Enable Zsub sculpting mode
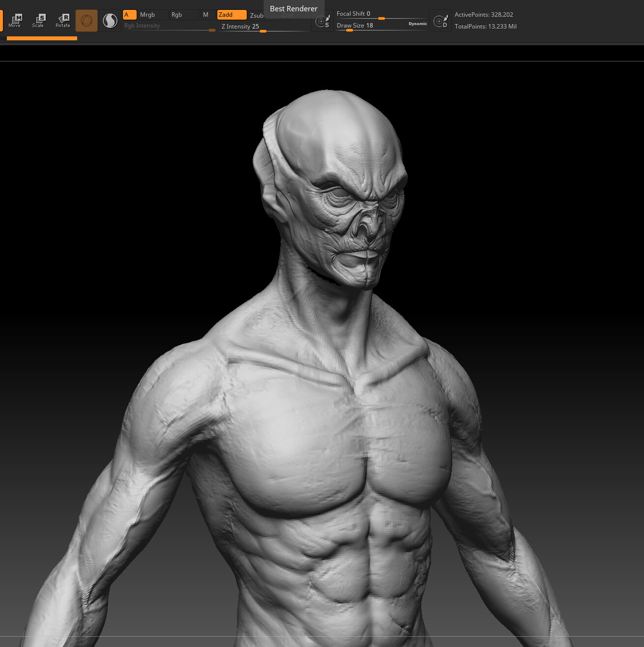Image resolution: width=644 pixels, height=647 pixels. 257,15
